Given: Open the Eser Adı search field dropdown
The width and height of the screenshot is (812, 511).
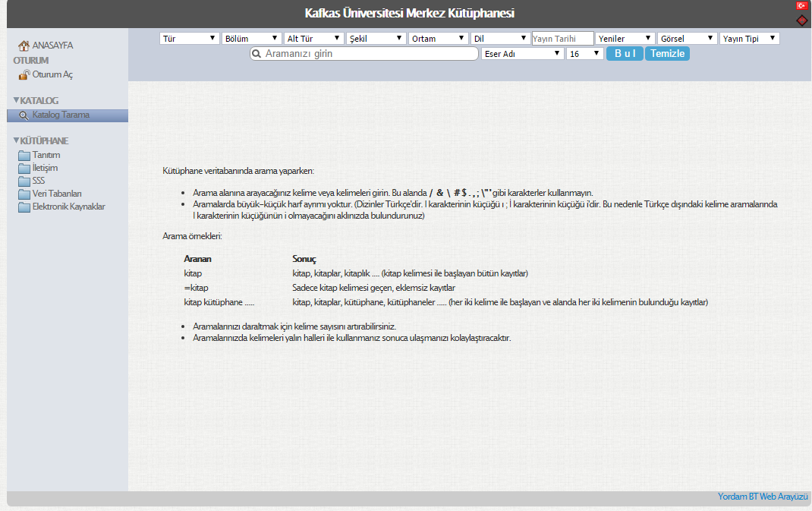Looking at the screenshot, I should (522, 54).
